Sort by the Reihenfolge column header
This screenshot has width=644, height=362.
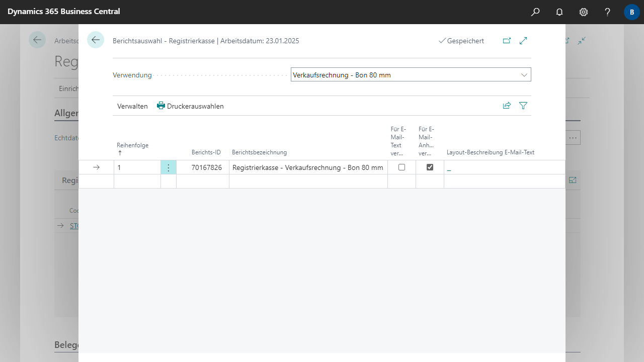click(132, 145)
